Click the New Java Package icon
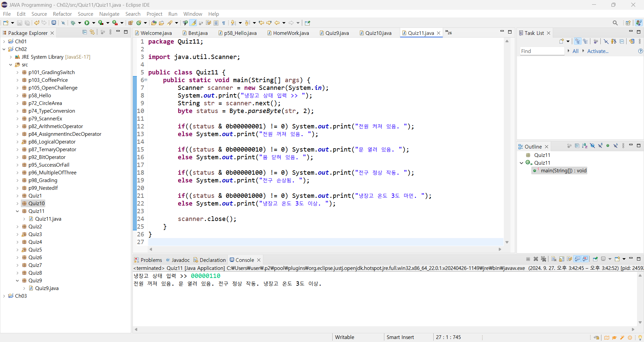Image resolution: width=644 pixels, height=342 pixels. click(131, 23)
